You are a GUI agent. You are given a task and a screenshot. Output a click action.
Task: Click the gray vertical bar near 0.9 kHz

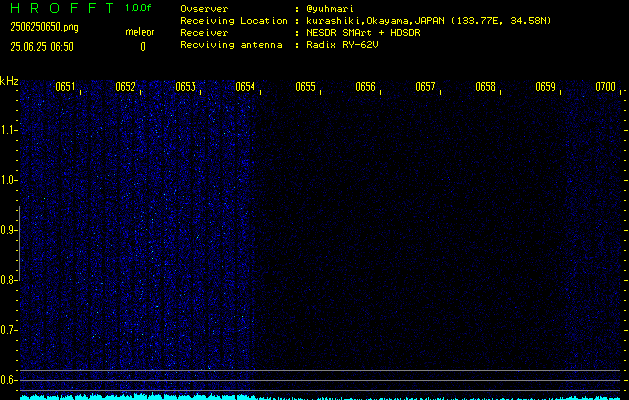click(x=19, y=243)
